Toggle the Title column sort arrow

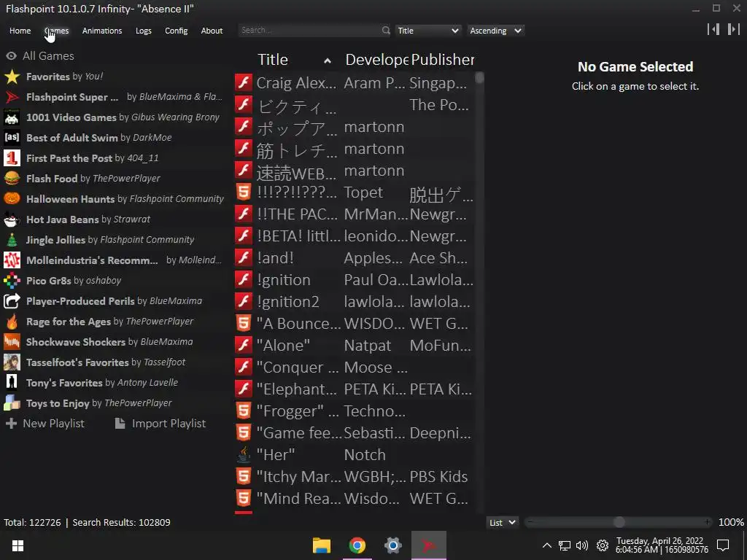pyautogui.click(x=328, y=61)
